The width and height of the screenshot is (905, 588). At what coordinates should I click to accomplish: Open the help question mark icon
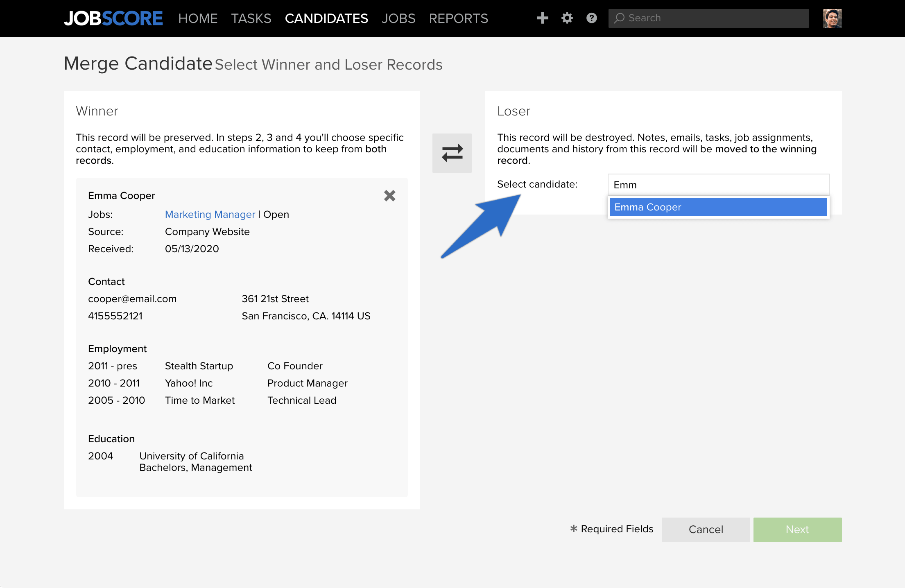tap(591, 18)
